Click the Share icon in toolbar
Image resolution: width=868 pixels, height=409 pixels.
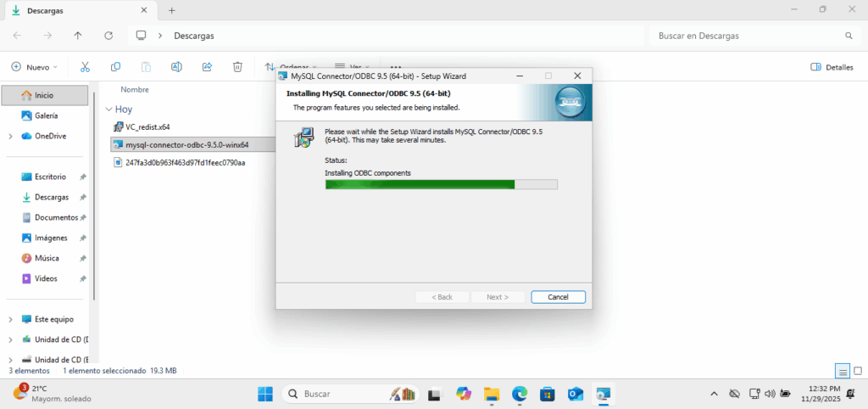click(207, 66)
